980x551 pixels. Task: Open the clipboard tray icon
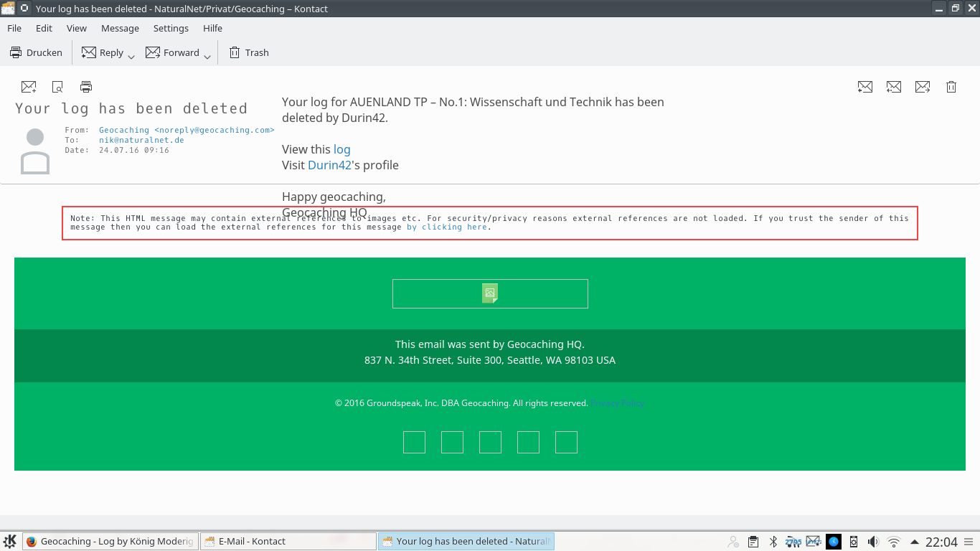753,542
